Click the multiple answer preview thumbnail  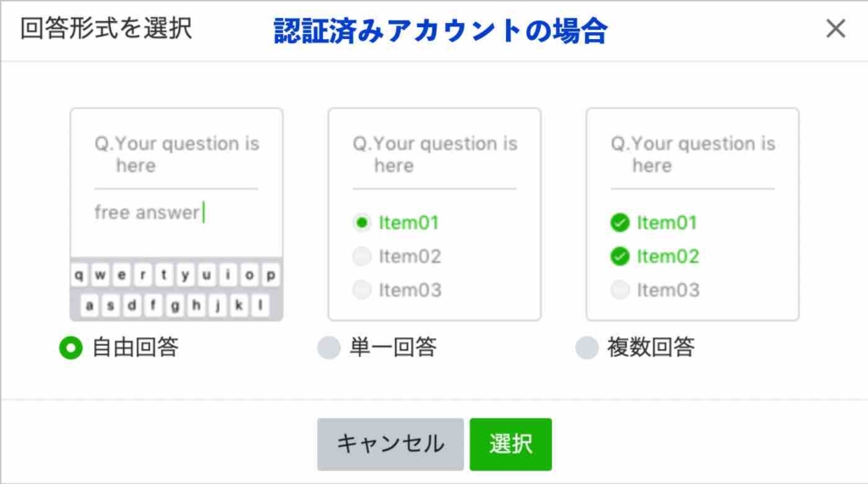click(692, 214)
